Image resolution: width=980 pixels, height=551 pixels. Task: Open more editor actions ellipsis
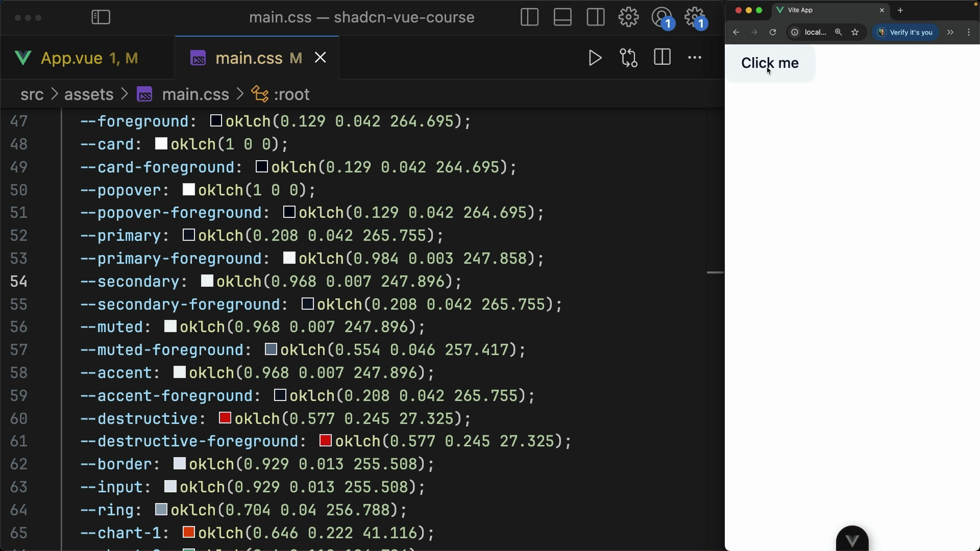click(x=695, y=58)
